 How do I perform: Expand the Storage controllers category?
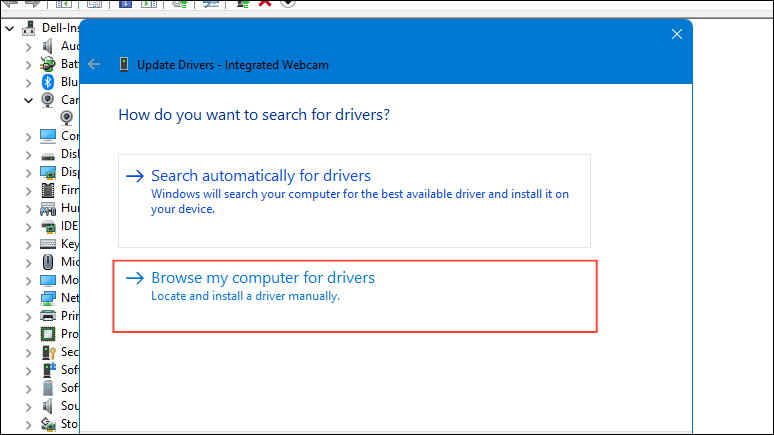coord(28,424)
